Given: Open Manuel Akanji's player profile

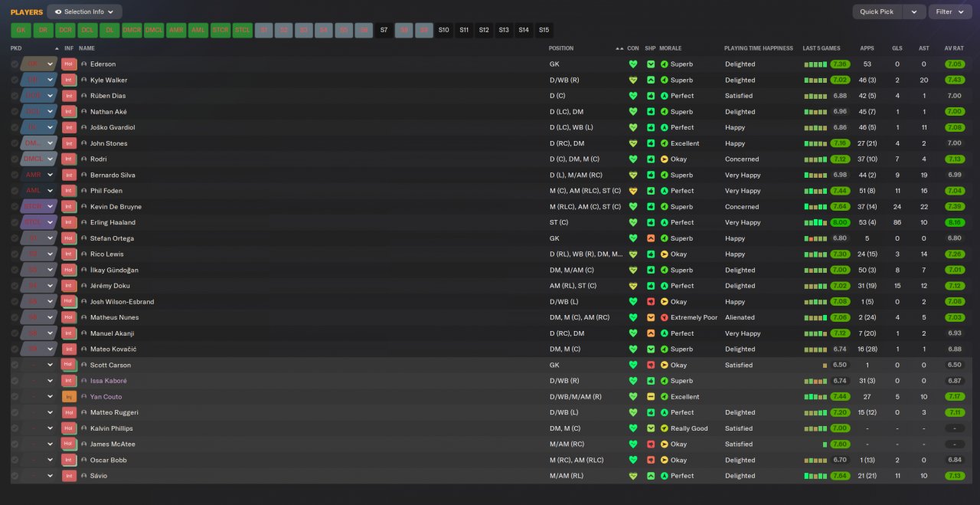Looking at the screenshot, I should point(114,333).
